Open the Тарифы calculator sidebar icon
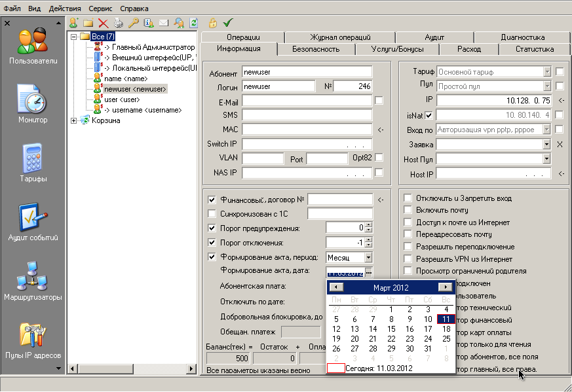 coord(32,159)
